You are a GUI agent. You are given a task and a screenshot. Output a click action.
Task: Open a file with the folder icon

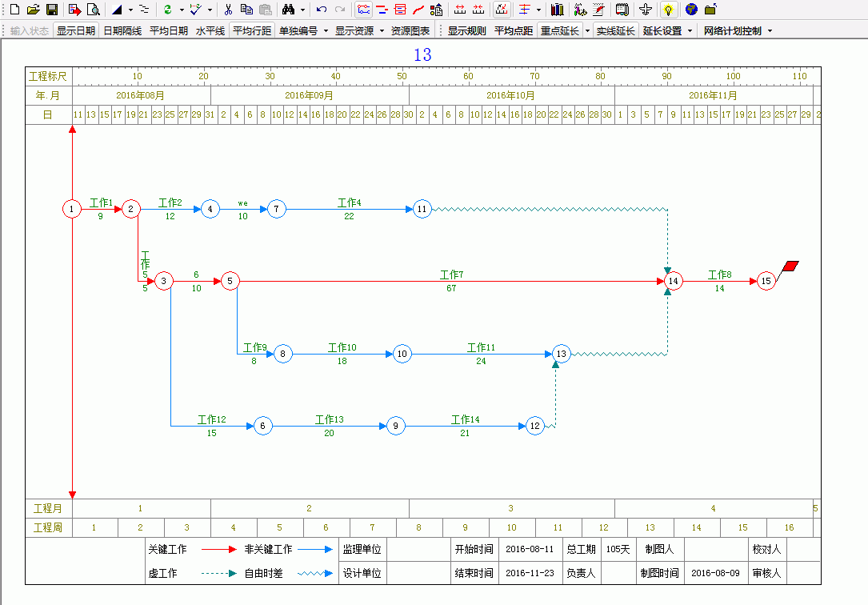34,10
